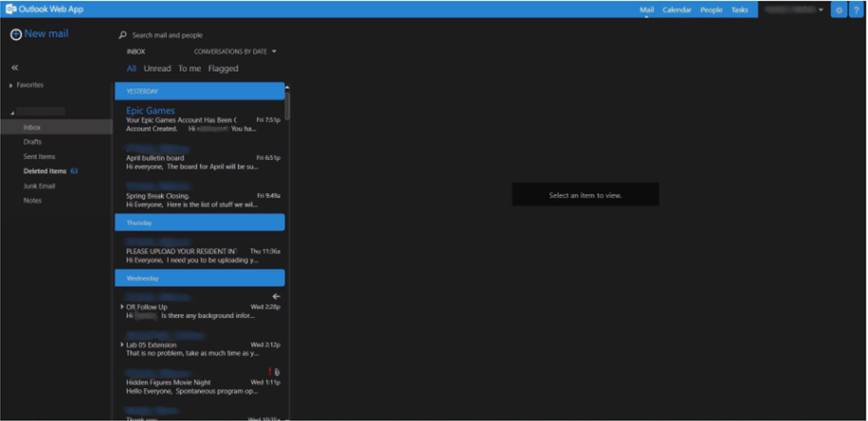Click the INBOX label above the message list
This screenshot has height=421, width=868.
point(136,52)
